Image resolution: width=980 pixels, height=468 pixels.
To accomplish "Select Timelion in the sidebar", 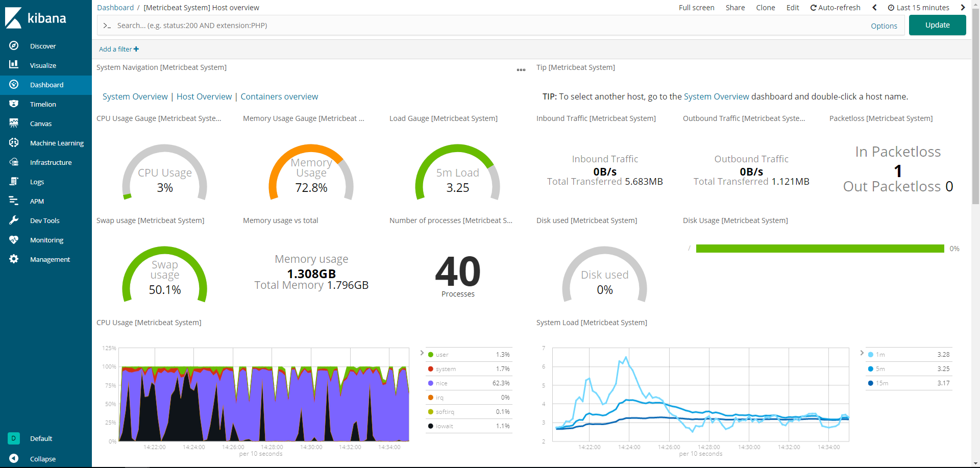I will coord(43,104).
